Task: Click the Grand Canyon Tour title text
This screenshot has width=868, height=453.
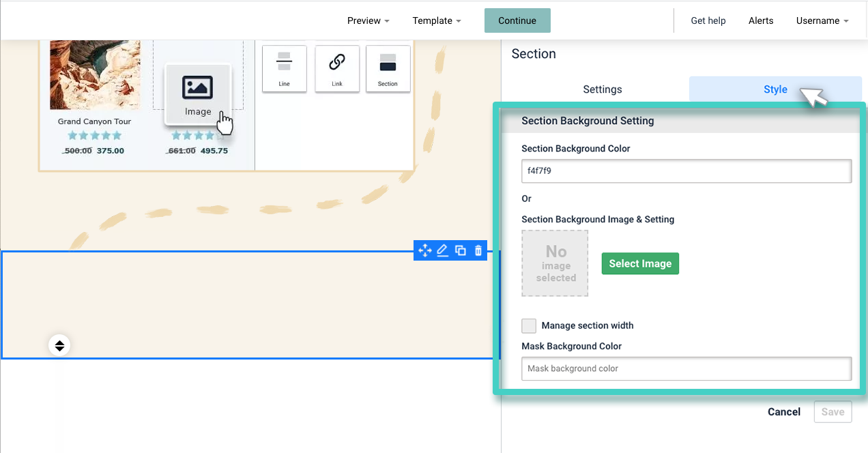Action: [94, 121]
